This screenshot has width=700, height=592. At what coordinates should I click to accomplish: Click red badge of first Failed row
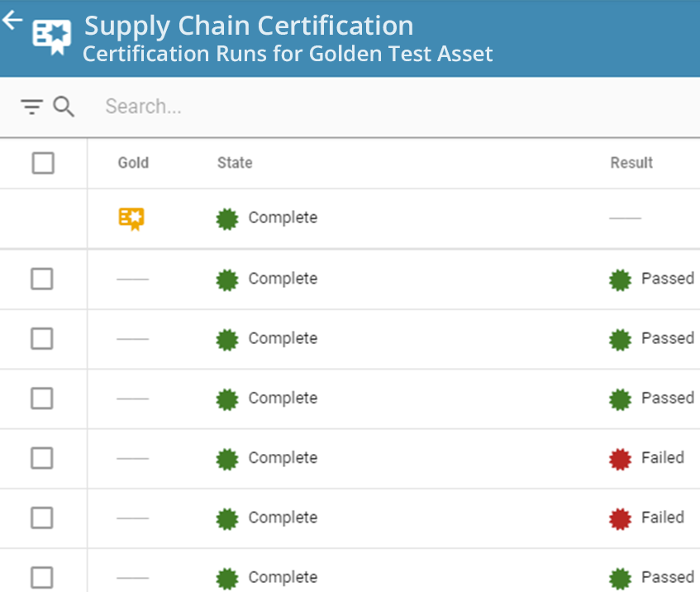point(620,460)
